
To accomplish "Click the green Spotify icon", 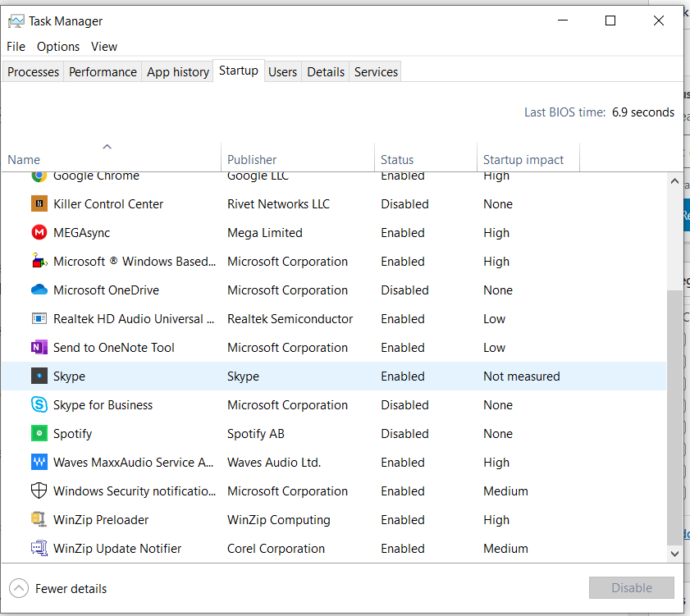I will pyautogui.click(x=39, y=433).
